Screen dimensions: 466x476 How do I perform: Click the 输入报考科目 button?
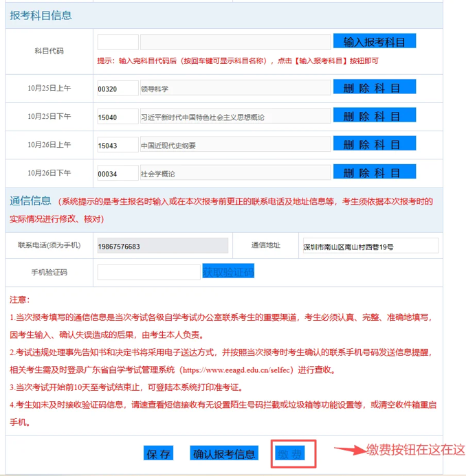tap(375, 42)
